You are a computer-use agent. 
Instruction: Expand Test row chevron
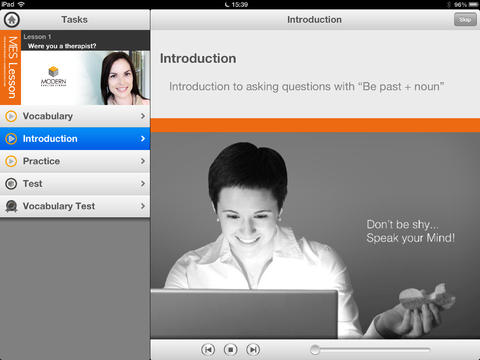(143, 184)
